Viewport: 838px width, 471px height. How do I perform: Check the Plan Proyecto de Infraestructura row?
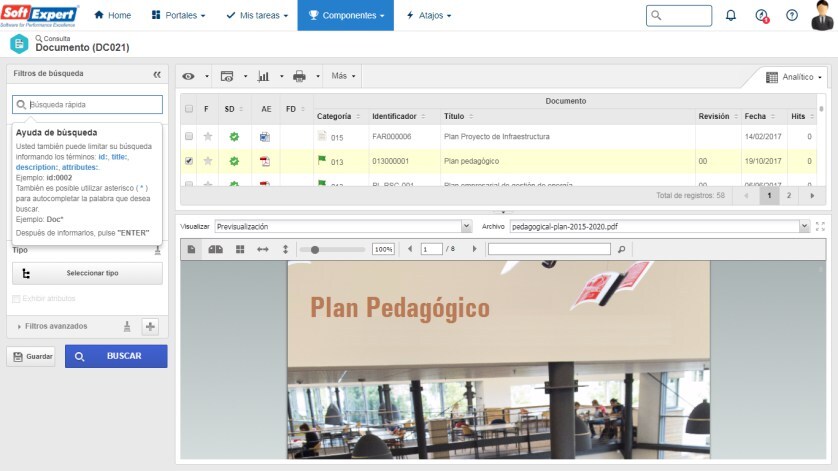point(189,136)
